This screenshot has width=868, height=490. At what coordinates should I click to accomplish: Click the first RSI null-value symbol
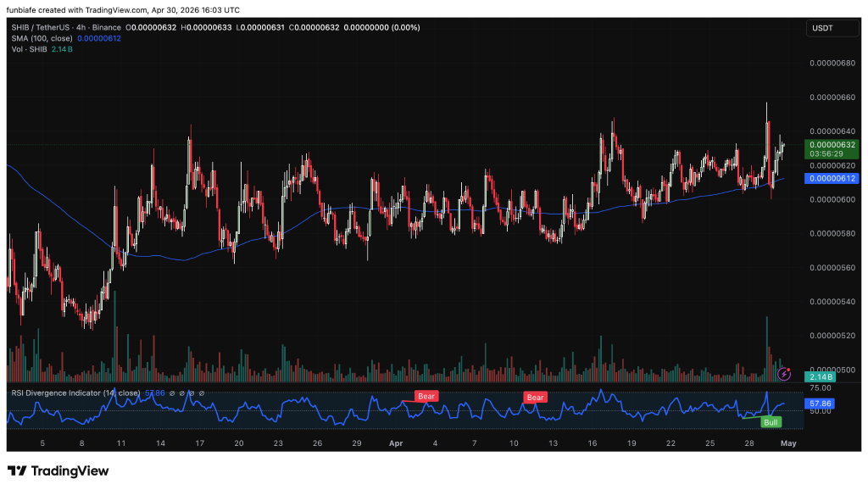point(171,393)
